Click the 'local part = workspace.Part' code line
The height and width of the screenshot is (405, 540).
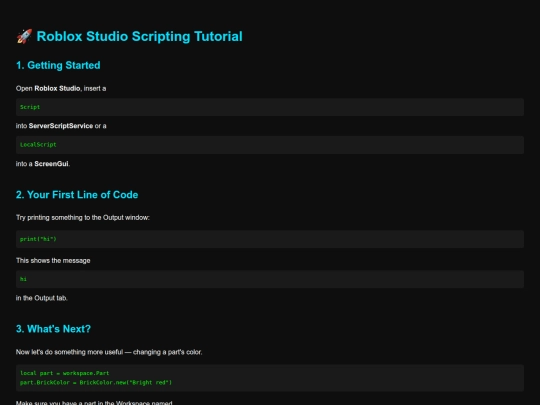click(64, 373)
